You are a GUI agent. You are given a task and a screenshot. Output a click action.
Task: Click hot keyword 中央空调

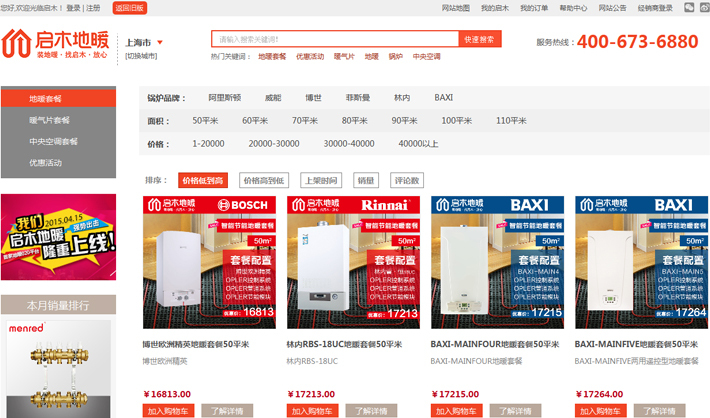(426, 57)
